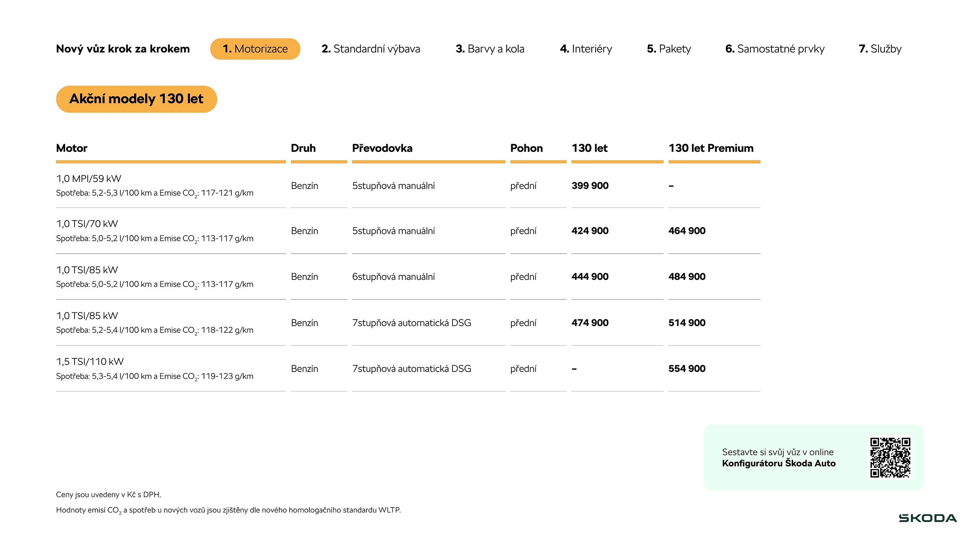The width and height of the screenshot is (980, 551).
Task: Switch to 3. Barvy a kola
Action: (x=490, y=49)
